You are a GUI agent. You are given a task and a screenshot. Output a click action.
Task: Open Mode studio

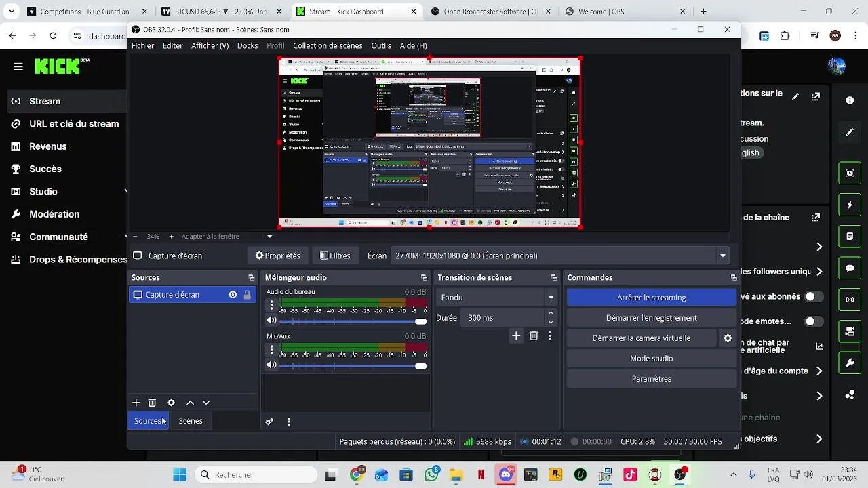(x=651, y=359)
